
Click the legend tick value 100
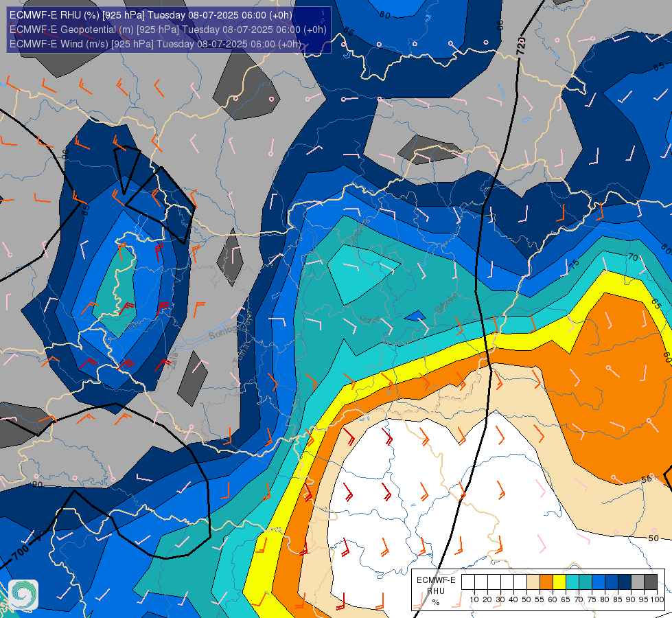[x=657, y=599]
